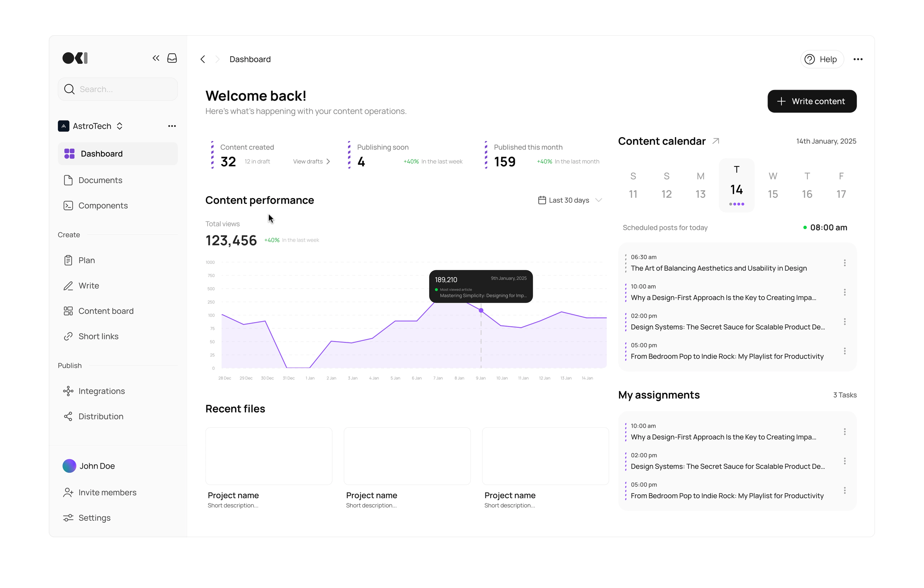Focus the Search input field

[x=118, y=89]
